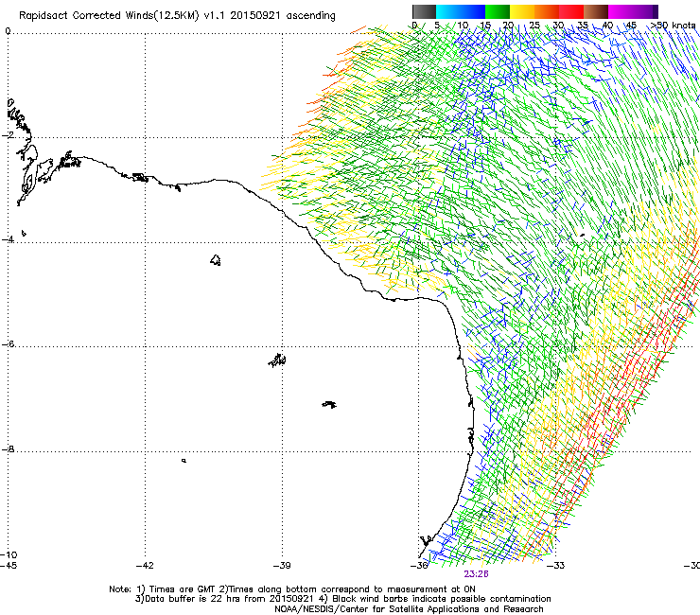Click the '>50 knots' legend label
700x615 pixels.
click(x=674, y=26)
